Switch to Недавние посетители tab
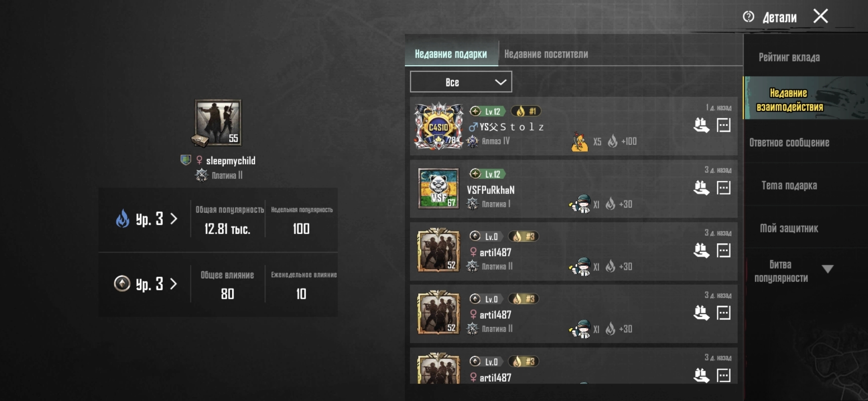Image resolution: width=868 pixels, height=401 pixels. pos(546,54)
